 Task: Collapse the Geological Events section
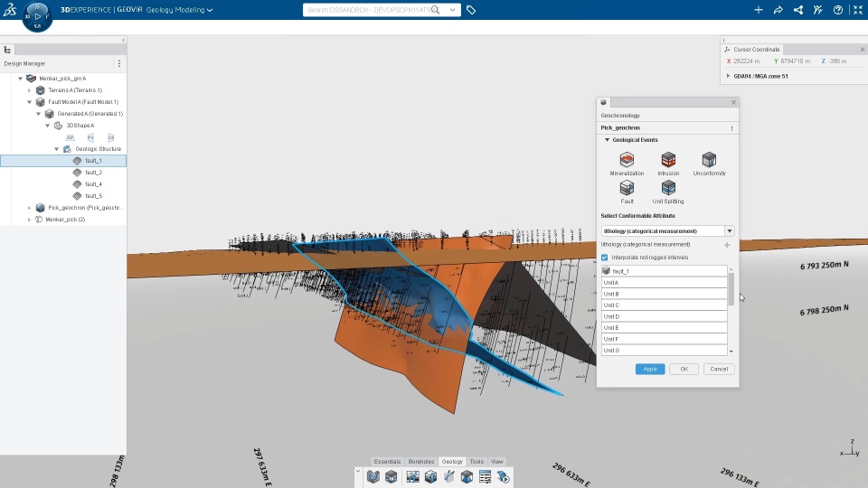point(607,140)
